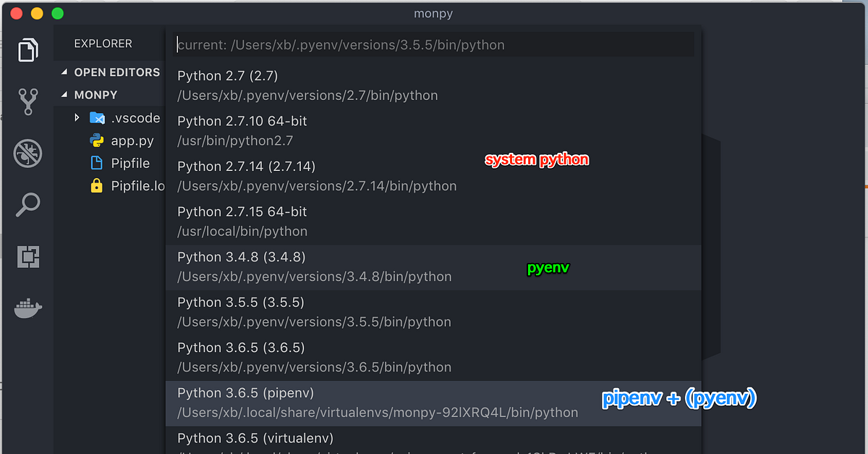Click the folder icon beside .vscode
The image size is (868, 454).
point(97,117)
